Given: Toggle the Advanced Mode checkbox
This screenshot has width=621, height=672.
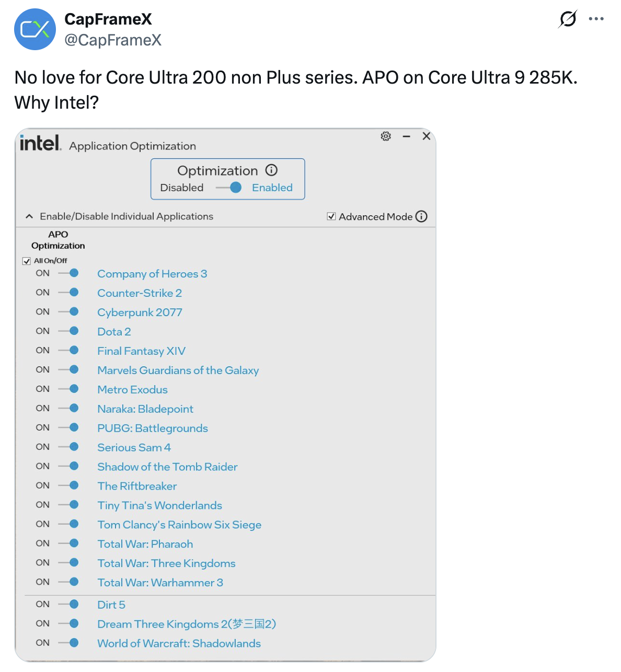Looking at the screenshot, I should pyautogui.click(x=331, y=216).
